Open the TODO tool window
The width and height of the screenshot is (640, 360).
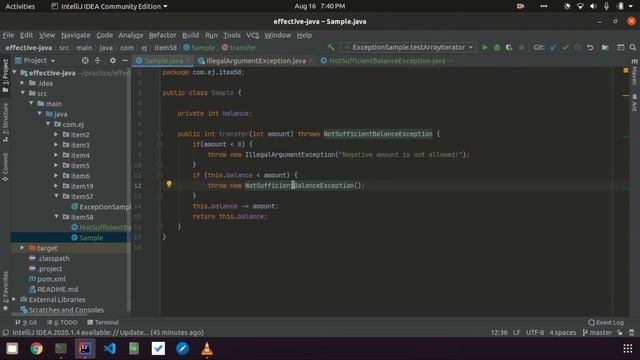tap(62, 322)
